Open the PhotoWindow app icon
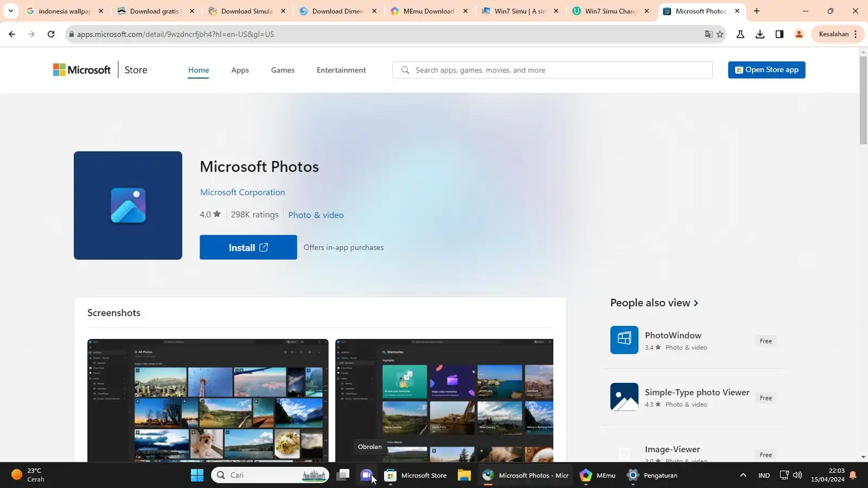Viewport: 868px width, 488px height. coord(624,340)
